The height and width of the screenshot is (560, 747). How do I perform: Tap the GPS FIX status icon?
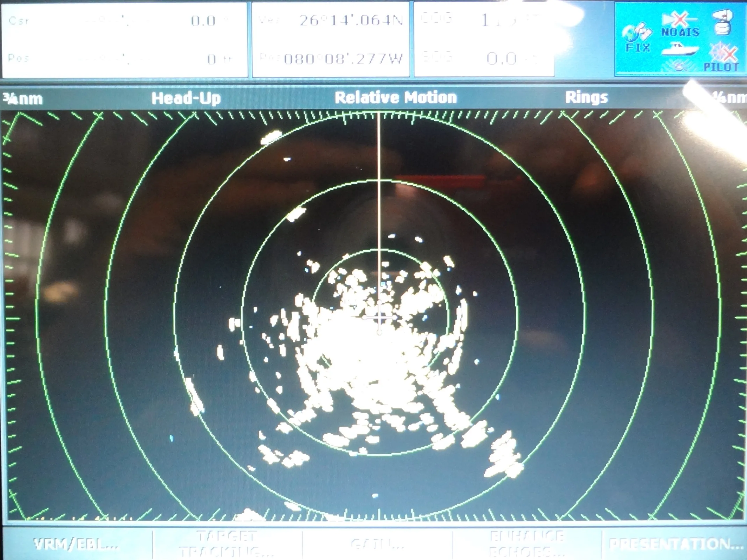point(636,37)
